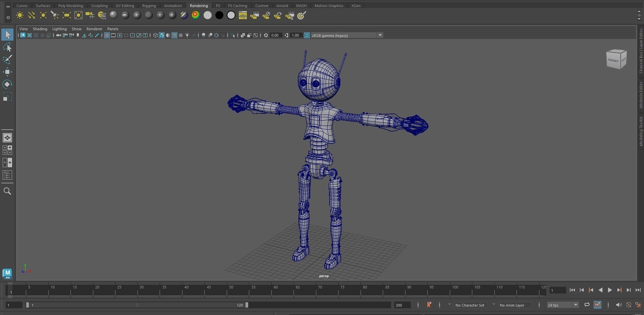The height and width of the screenshot is (315, 644).
Task: Click the waveform window shelf icon
Action: coord(243,15)
